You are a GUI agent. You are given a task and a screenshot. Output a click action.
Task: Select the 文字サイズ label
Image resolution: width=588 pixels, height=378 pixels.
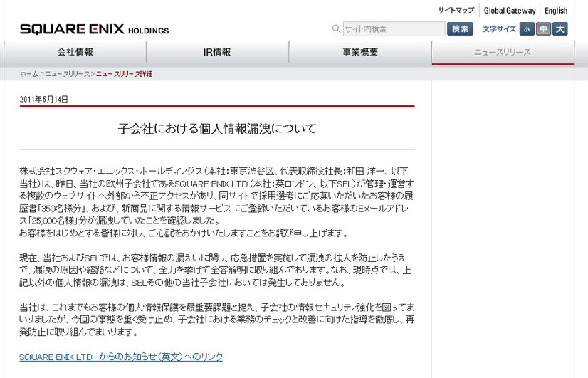[499, 29]
